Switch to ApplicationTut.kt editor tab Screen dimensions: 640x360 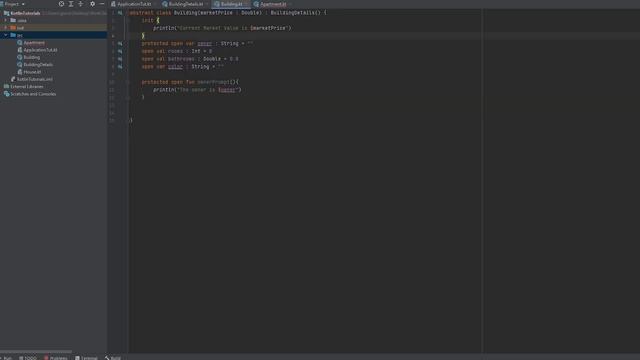click(x=131, y=4)
